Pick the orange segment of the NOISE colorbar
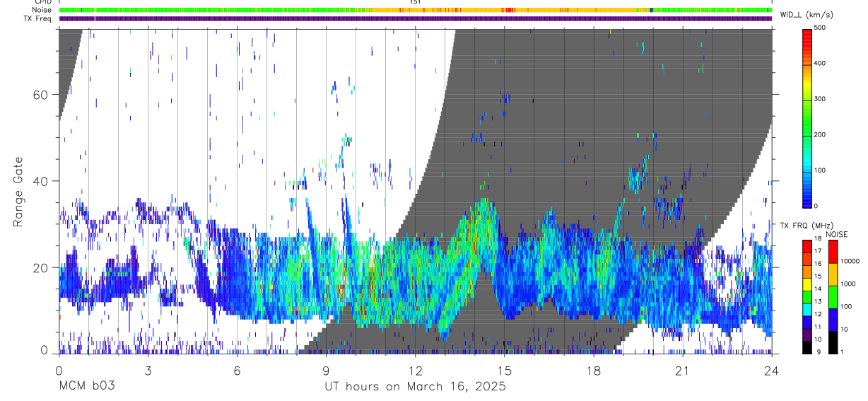The width and height of the screenshot is (868, 401). click(x=833, y=274)
